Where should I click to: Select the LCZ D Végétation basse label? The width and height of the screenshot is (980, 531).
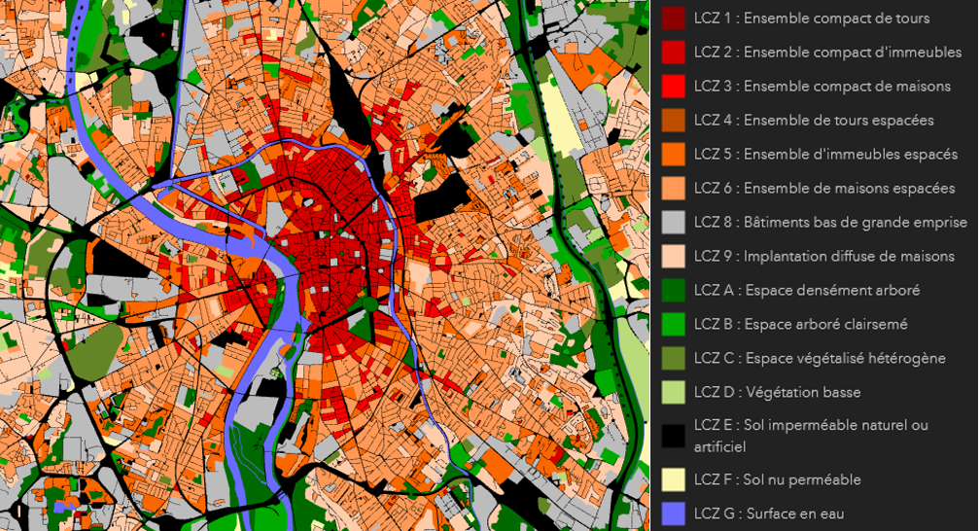tap(777, 392)
